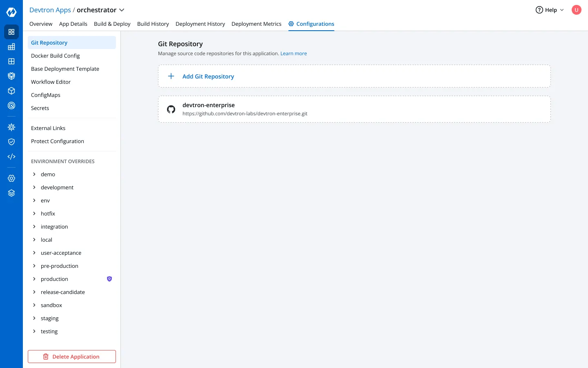Click the user avatar 'U'
Screen dimensions: 588x368
(x=577, y=10)
